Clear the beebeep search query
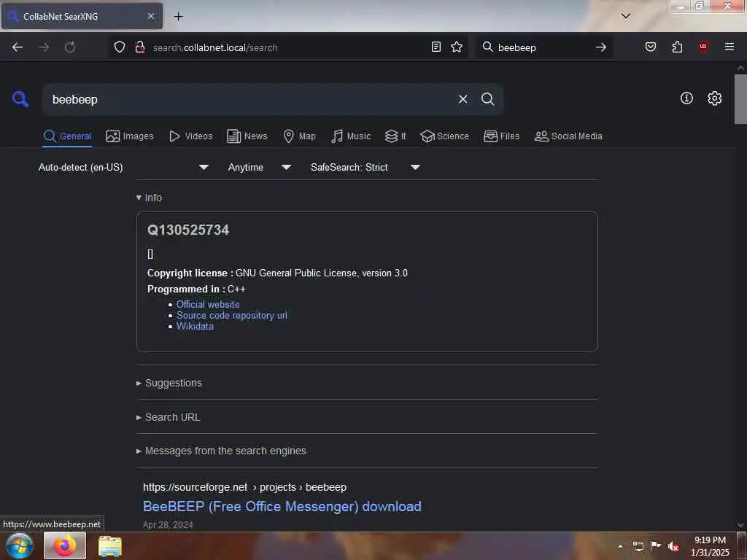Screen dimensions: 747x560 pos(462,99)
